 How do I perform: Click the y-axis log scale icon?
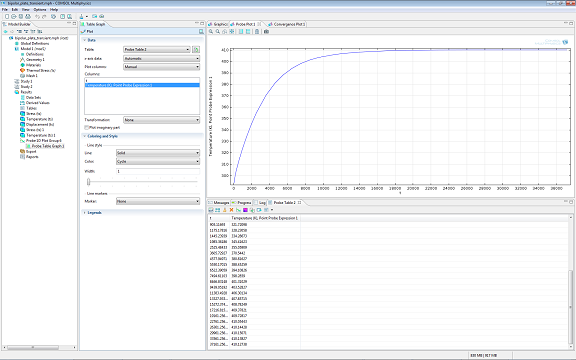point(248,32)
